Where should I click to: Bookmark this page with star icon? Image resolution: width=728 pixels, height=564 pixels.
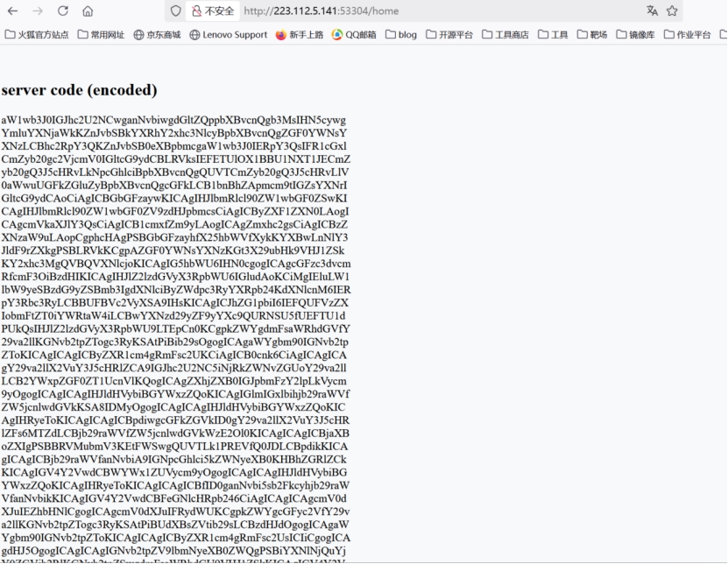tap(672, 11)
